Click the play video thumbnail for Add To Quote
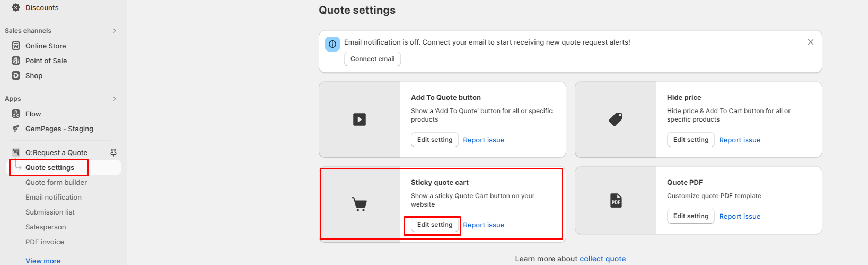 pos(360,119)
